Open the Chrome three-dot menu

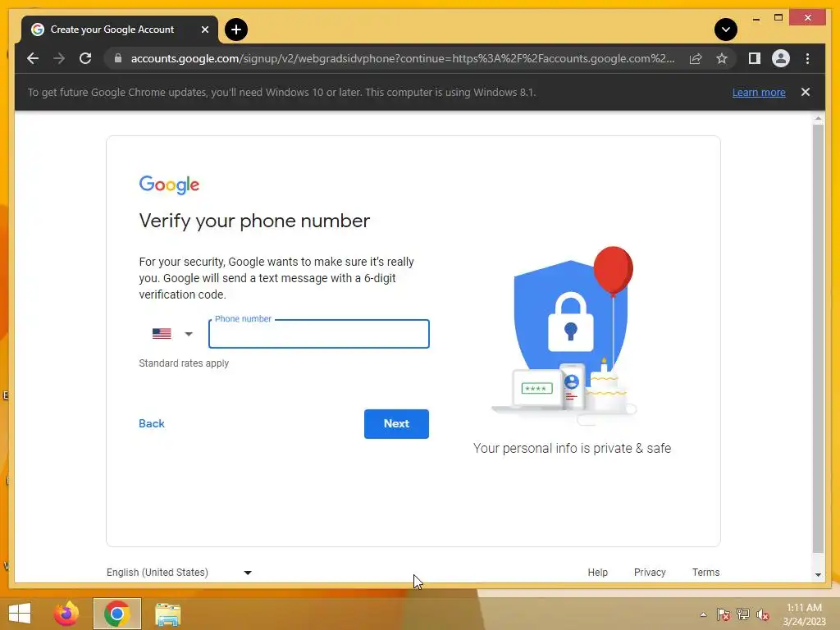(807, 58)
